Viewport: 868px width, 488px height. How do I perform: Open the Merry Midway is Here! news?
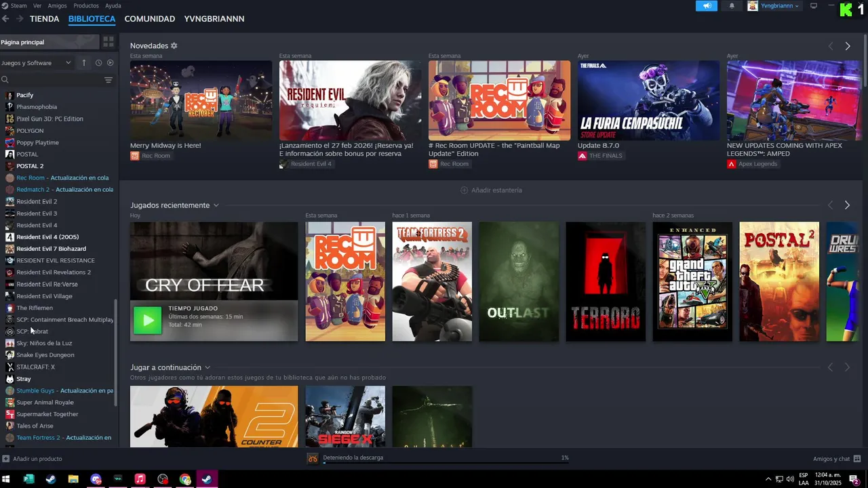(x=165, y=145)
